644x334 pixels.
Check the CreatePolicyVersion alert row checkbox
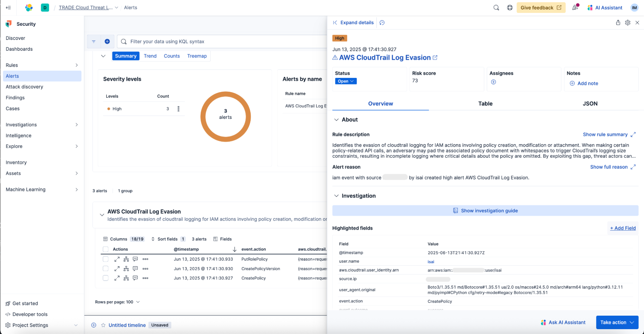coord(106,269)
